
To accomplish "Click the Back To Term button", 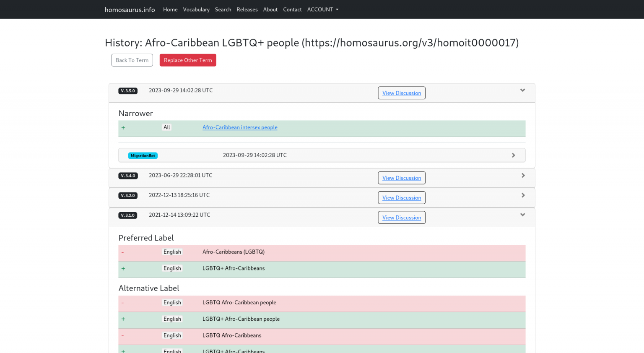I will pyautogui.click(x=132, y=60).
